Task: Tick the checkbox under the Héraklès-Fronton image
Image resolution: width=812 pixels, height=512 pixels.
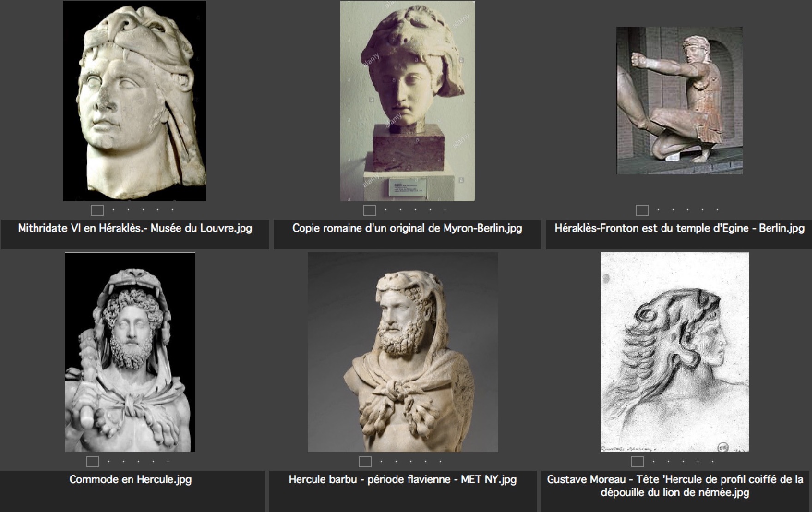Action: (642, 210)
